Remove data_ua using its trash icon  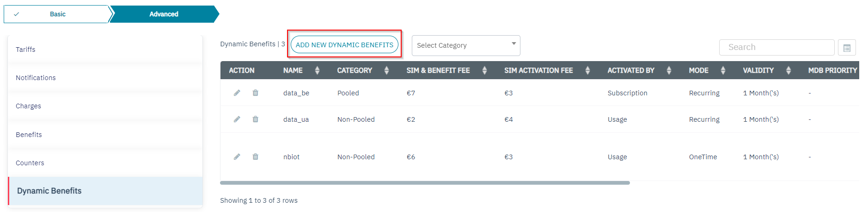pos(255,119)
